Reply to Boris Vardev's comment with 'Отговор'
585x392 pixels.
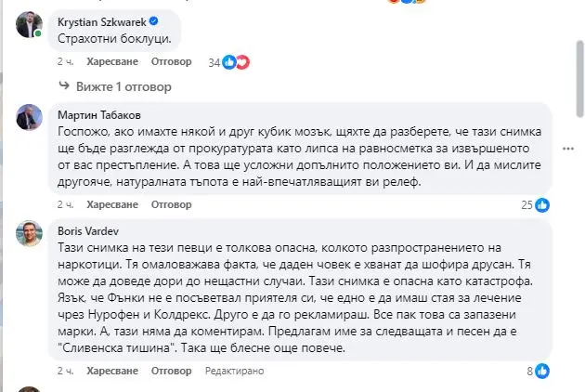171,371
